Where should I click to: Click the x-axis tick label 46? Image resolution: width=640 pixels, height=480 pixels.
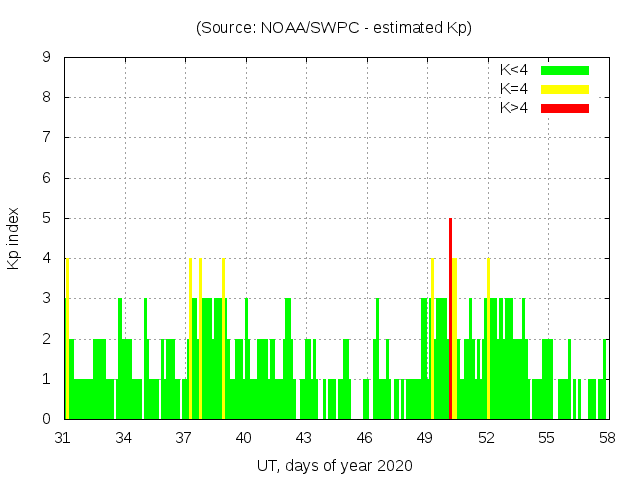365,438
